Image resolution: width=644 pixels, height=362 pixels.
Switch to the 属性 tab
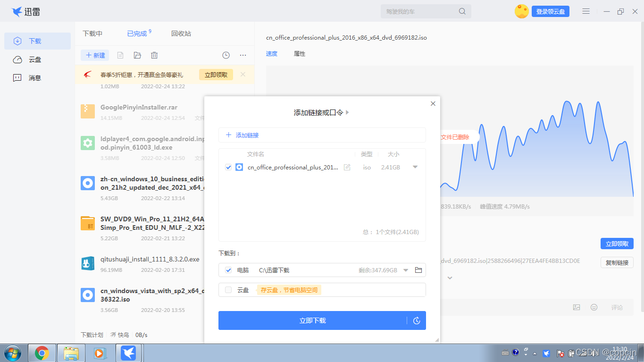point(300,54)
